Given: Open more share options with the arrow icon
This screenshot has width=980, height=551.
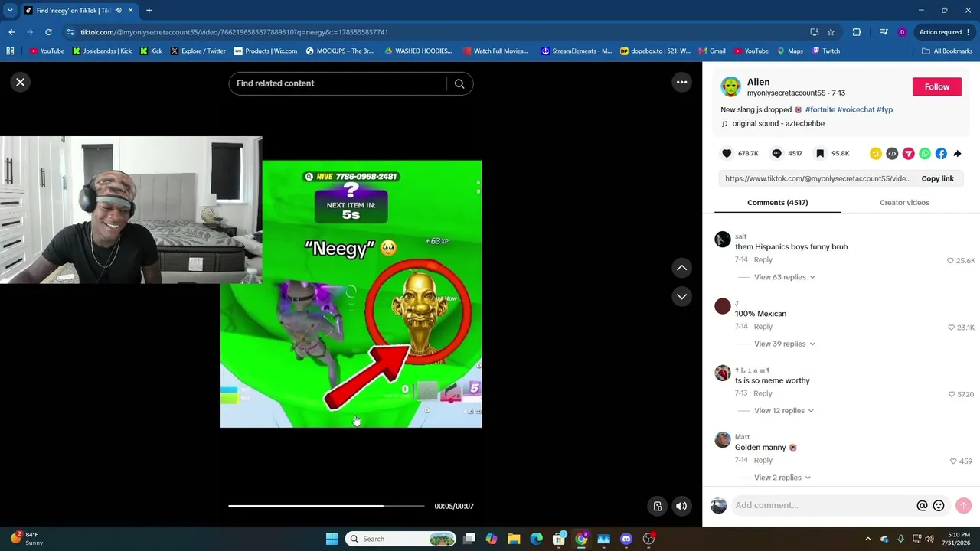Looking at the screenshot, I should click(957, 154).
